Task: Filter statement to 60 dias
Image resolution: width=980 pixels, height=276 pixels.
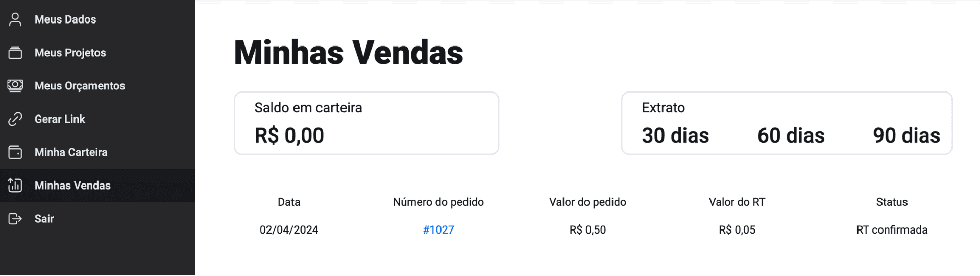Action: click(x=791, y=135)
